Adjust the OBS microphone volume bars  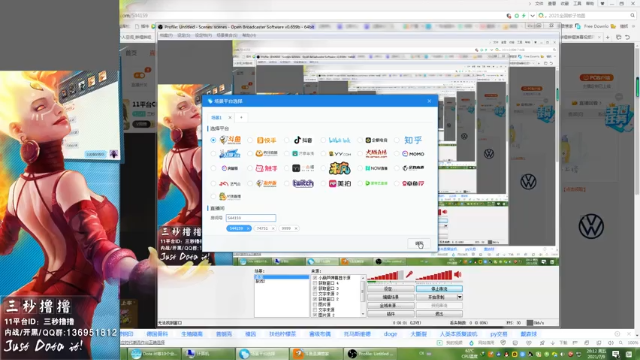[x=385, y=276]
